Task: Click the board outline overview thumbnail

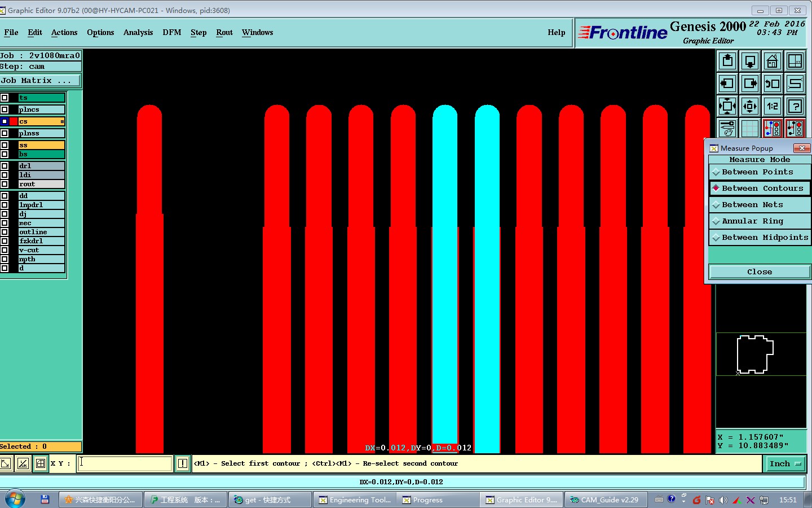Action: click(754, 354)
